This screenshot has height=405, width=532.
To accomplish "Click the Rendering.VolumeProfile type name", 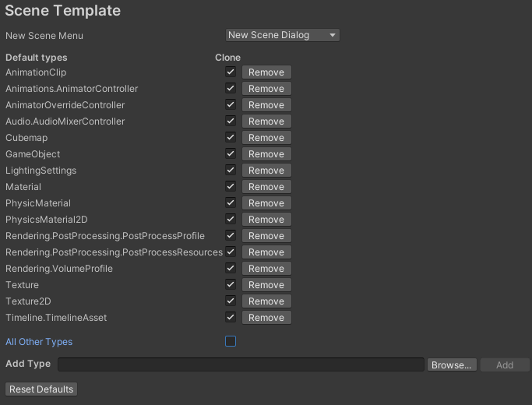I will coord(59,268).
